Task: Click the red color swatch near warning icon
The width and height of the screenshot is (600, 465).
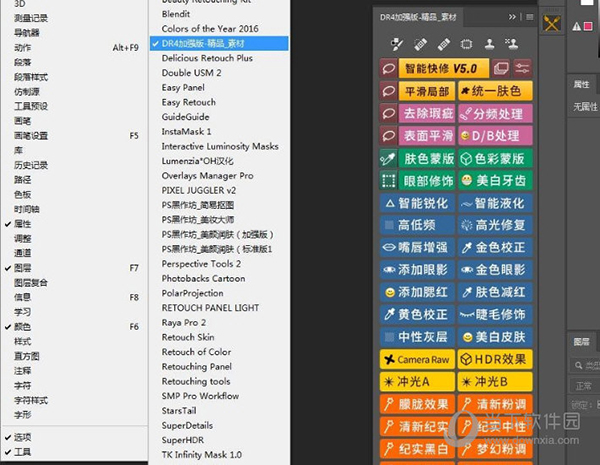Action: 588,26
